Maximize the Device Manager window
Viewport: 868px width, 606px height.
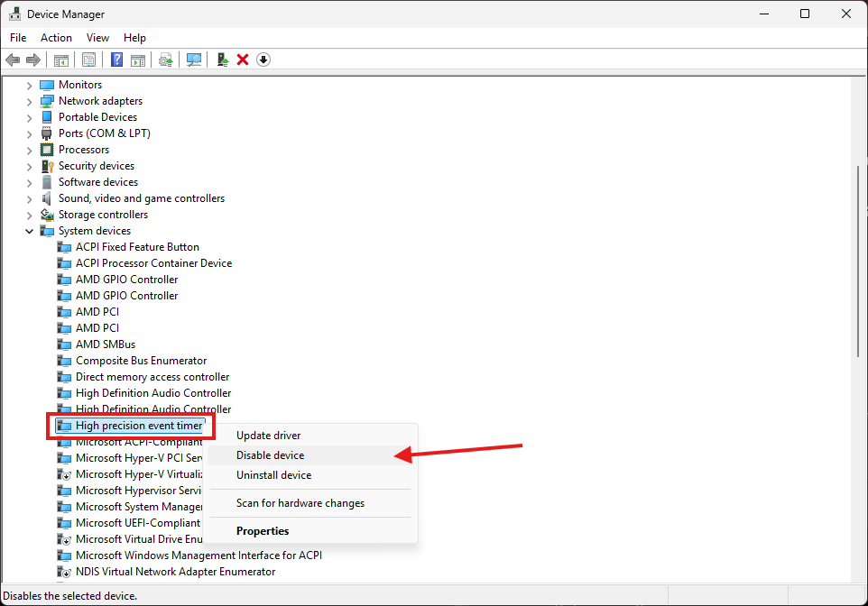tap(805, 14)
